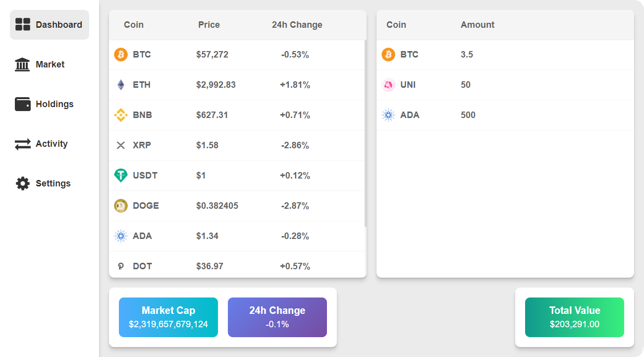Image resolution: width=644 pixels, height=357 pixels.
Task: Click the Bitcoin icon in market list
Action: pyautogui.click(x=121, y=55)
